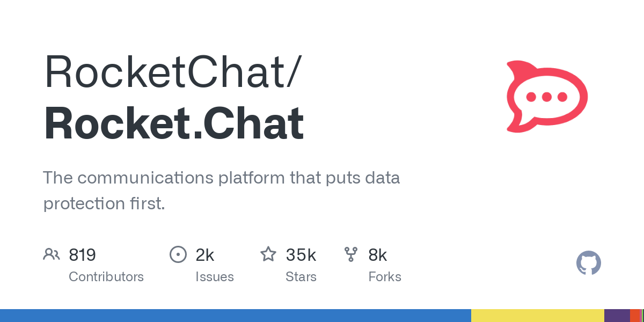Select the orange-red segment of language bar
This screenshot has height=322, width=644.
point(635,316)
